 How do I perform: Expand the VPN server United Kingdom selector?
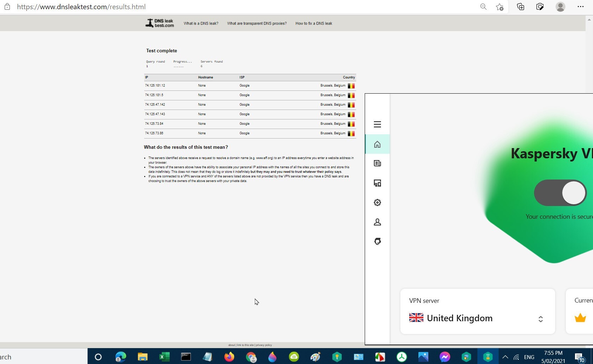pyautogui.click(x=541, y=319)
